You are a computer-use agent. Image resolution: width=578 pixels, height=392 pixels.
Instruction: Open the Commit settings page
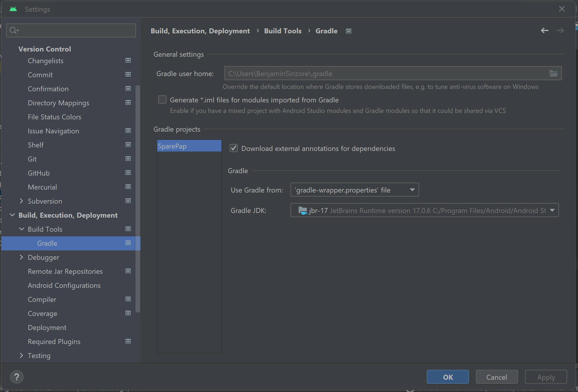click(40, 75)
